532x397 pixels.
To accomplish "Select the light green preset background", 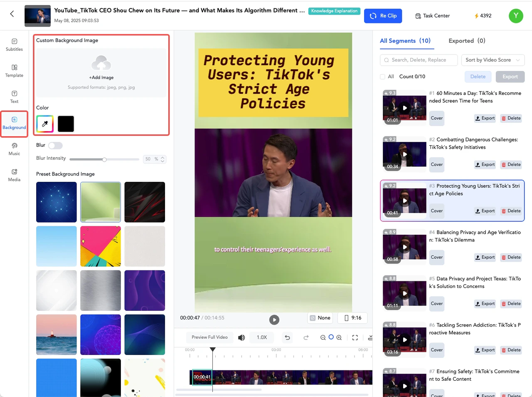I will coord(101,202).
